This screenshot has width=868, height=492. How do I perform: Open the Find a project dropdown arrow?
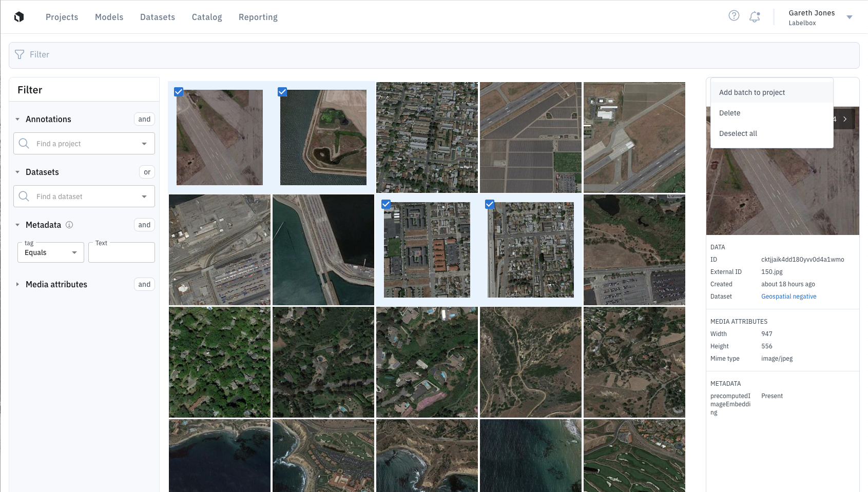tap(144, 144)
